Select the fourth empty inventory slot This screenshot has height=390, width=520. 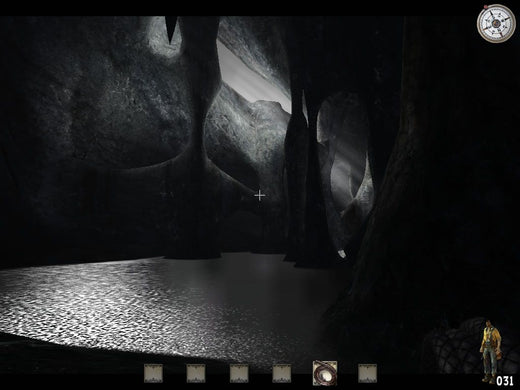282,373
